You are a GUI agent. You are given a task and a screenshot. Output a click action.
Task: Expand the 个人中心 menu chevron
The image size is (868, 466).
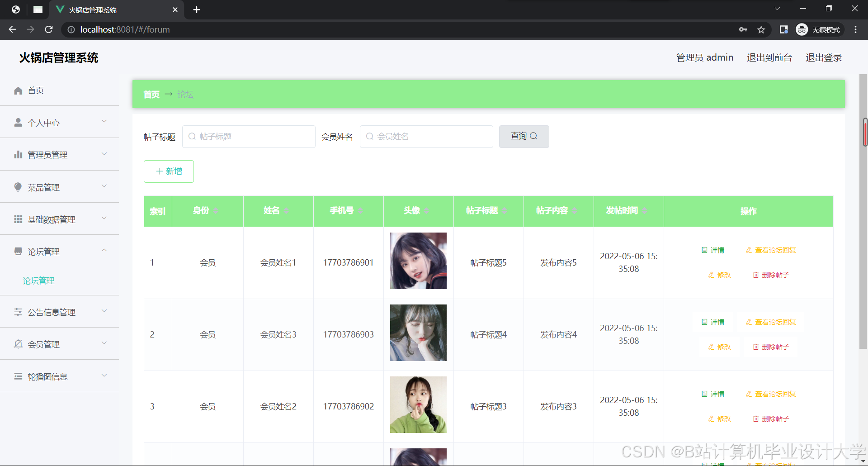coord(104,121)
